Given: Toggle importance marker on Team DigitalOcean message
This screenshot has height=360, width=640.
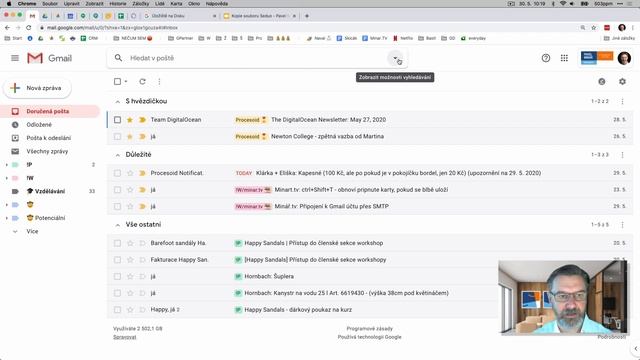Looking at the screenshot, I should (x=142, y=120).
